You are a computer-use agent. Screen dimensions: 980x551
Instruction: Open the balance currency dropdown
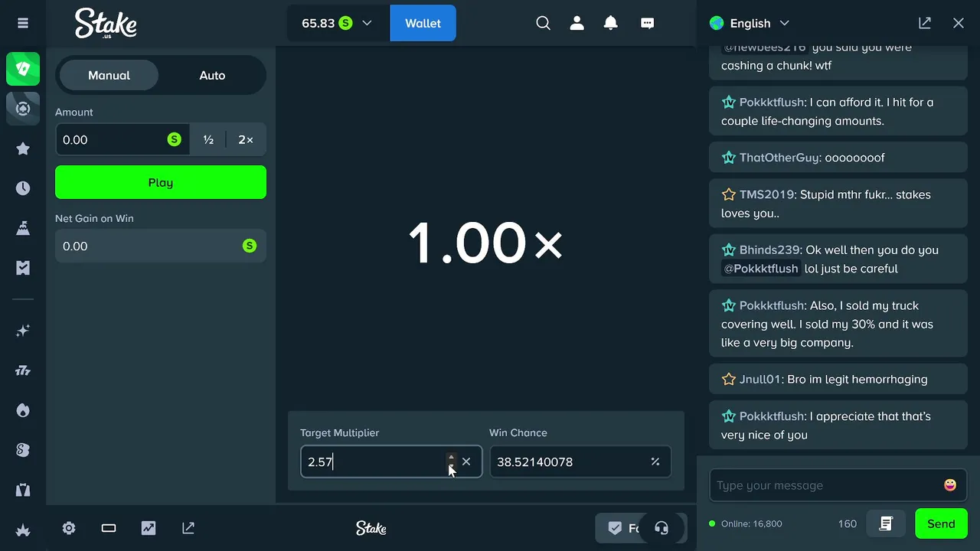coord(338,23)
